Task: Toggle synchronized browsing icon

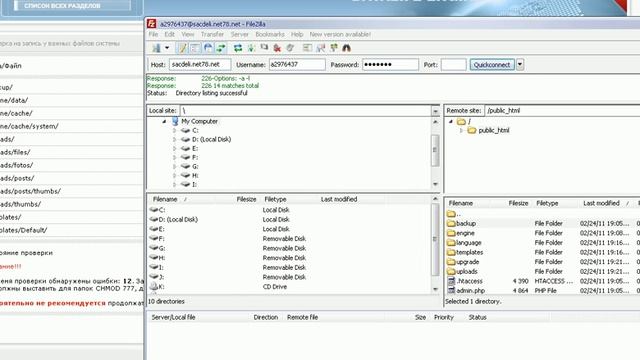Action: (334, 48)
